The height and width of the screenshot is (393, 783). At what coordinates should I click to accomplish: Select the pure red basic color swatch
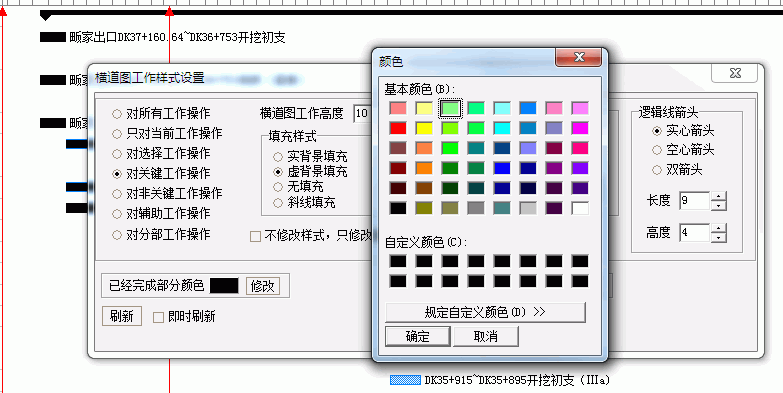tap(398, 128)
